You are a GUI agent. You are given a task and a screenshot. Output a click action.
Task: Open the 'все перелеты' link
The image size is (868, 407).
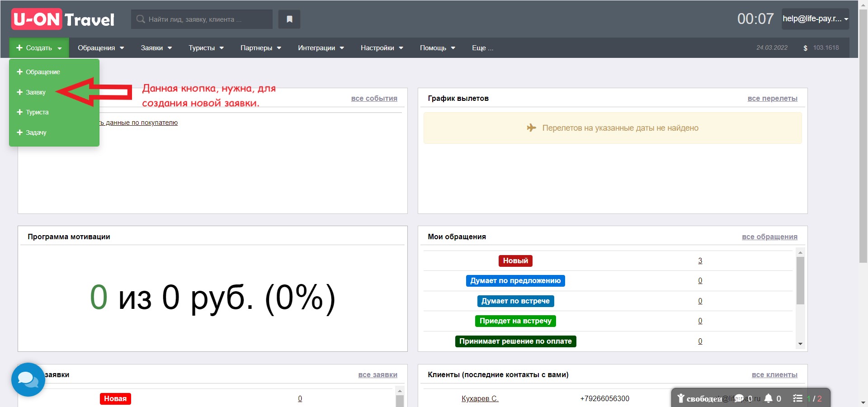point(772,98)
